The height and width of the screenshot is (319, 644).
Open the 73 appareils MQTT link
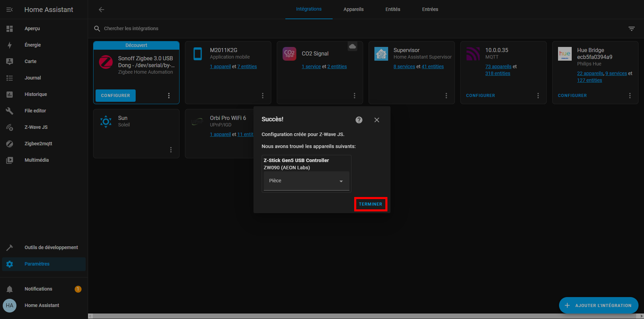[498, 66]
